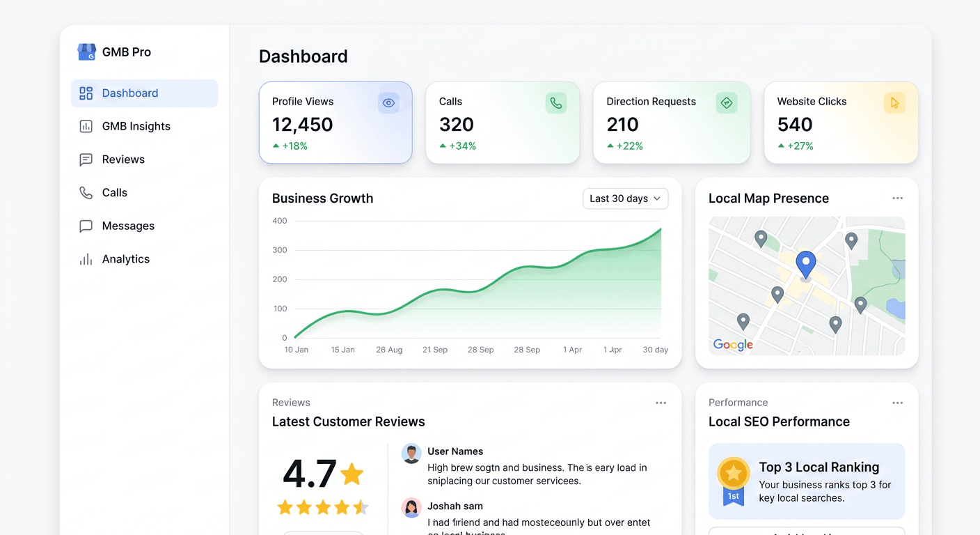Open the Last 30 days dropdown

(625, 199)
